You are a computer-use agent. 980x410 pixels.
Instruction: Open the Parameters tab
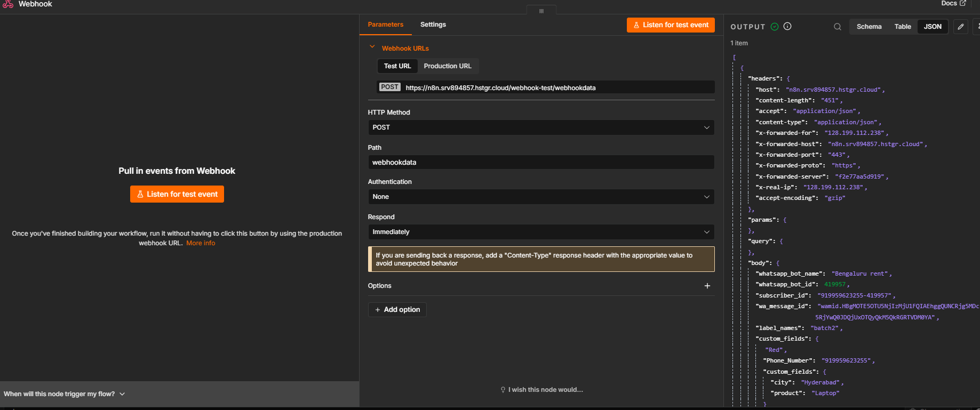385,25
